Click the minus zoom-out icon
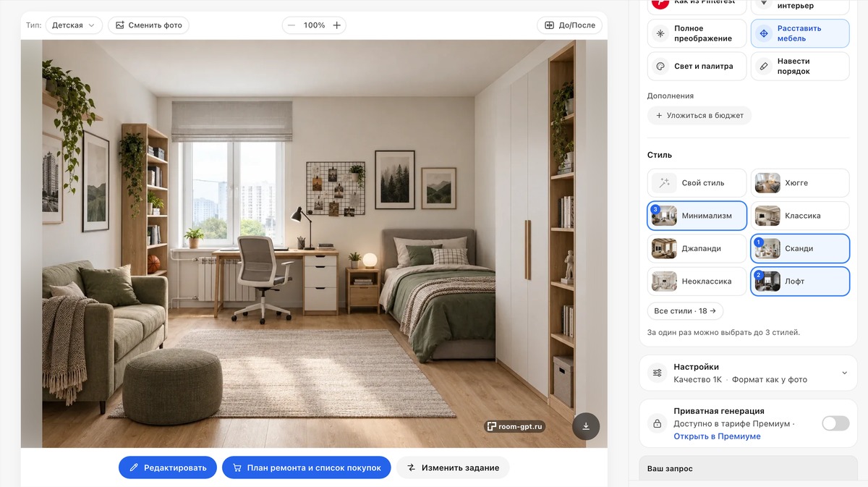 292,25
